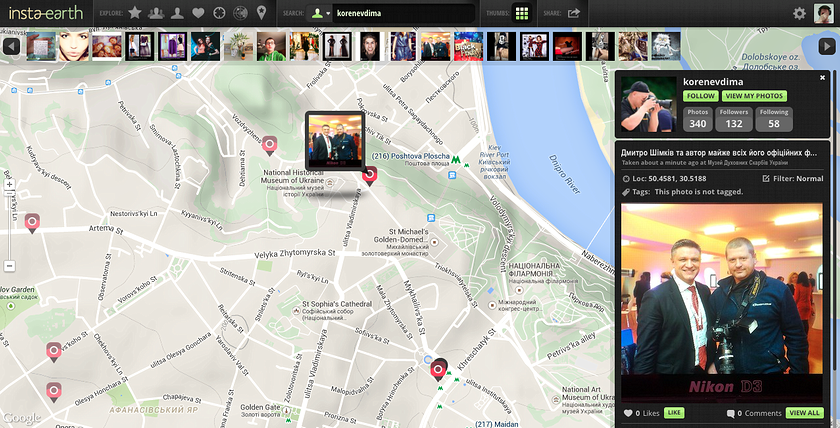Click the side panel vertical scrollbar
This screenshot has height=428, width=840.
(x=835, y=222)
